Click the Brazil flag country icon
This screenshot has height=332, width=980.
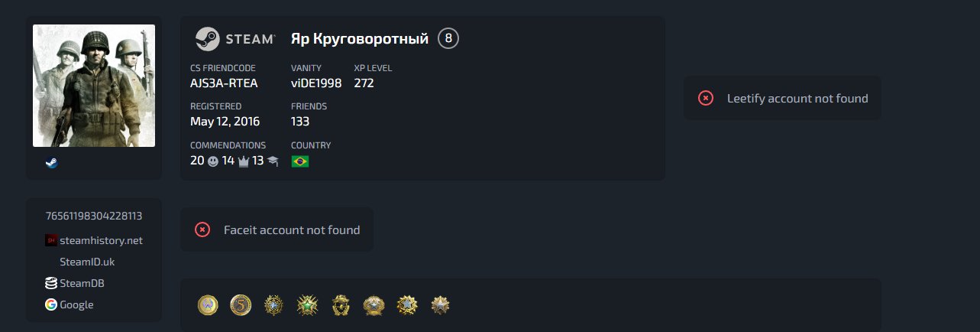(x=300, y=161)
